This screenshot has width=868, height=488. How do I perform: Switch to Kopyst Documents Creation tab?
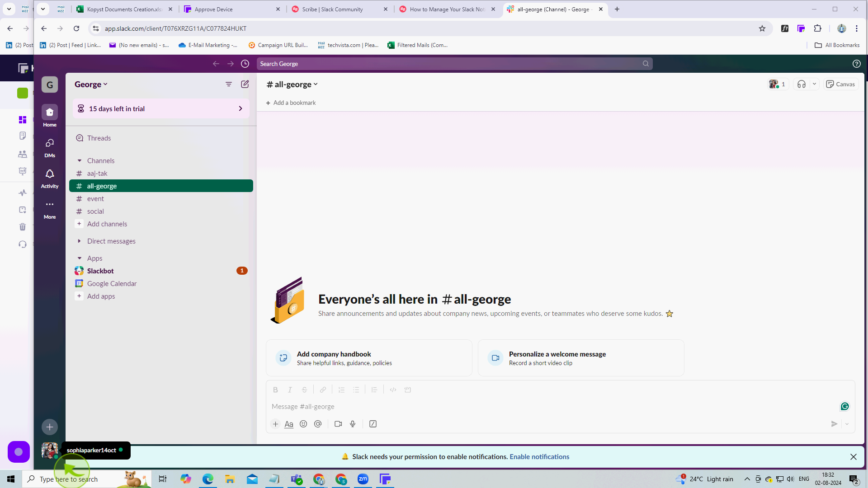point(125,9)
